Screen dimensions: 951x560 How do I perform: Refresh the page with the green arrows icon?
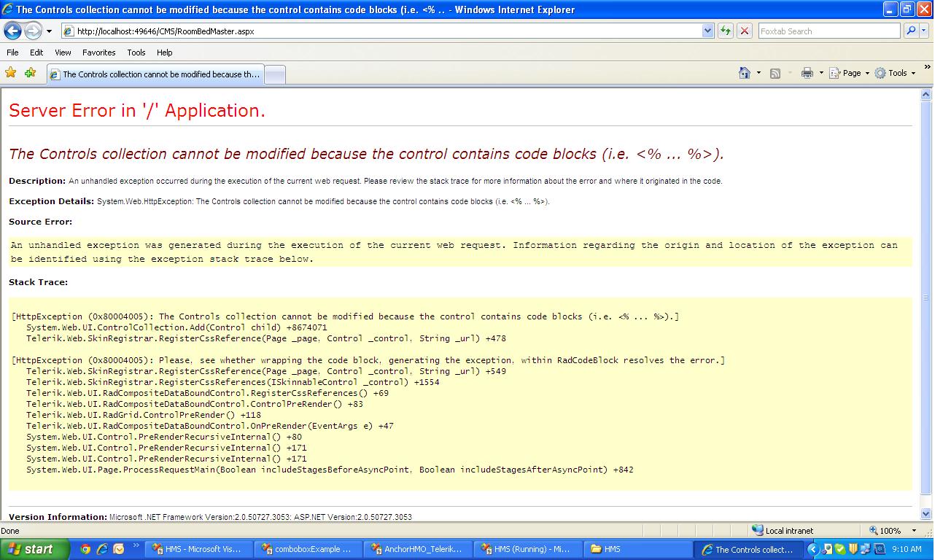coord(726,31)
